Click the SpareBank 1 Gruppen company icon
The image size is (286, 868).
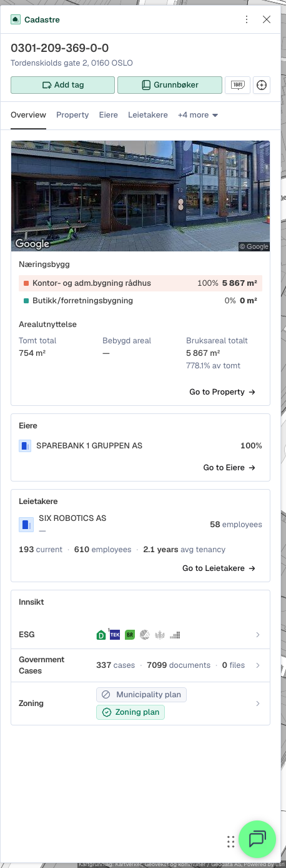pyautogui.click(x=25, y=446)
